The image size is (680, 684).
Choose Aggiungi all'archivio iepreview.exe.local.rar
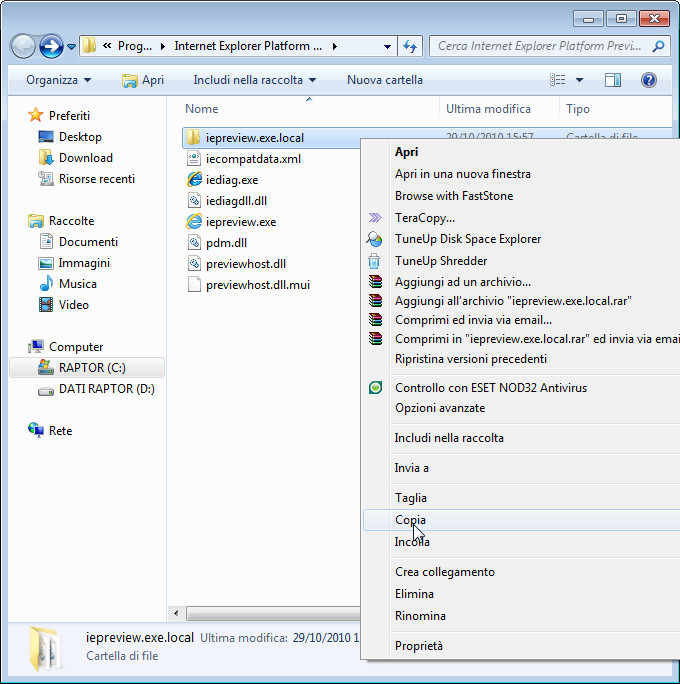513,301
